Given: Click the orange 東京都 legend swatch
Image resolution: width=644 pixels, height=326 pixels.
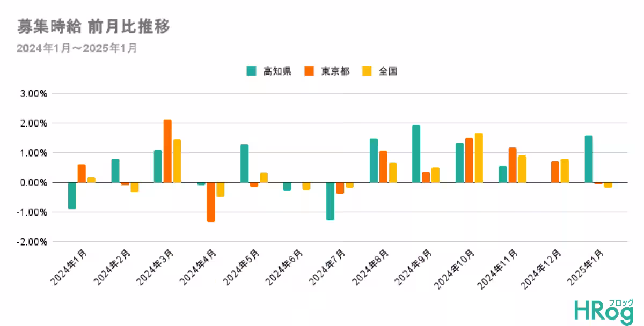Looking at the screenshot, I should point(309,71).
